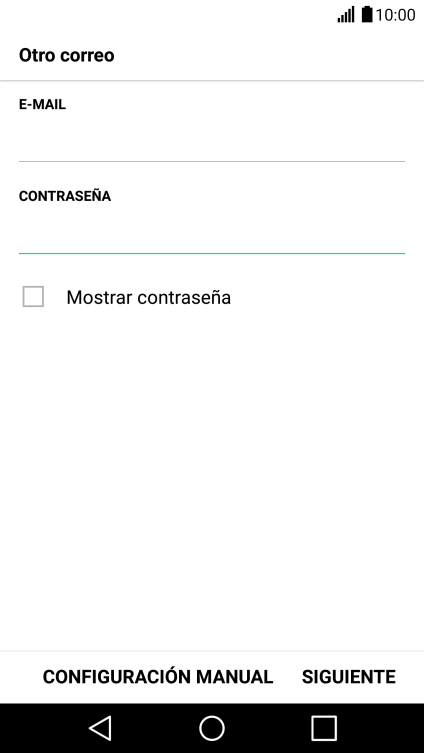Focus the CONTRASEÑA input field
Image resolution: width=424 pixels, height=753 pixels.
point(212,231)
